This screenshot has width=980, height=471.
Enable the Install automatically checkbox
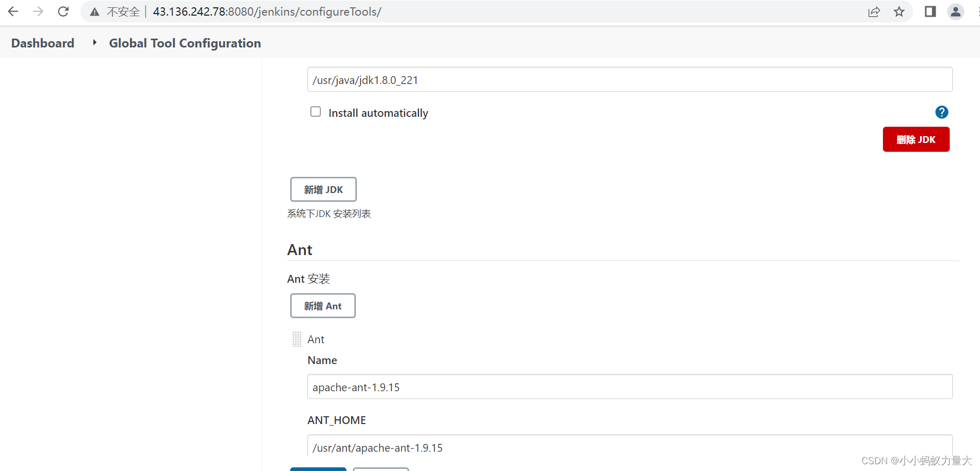315,111
